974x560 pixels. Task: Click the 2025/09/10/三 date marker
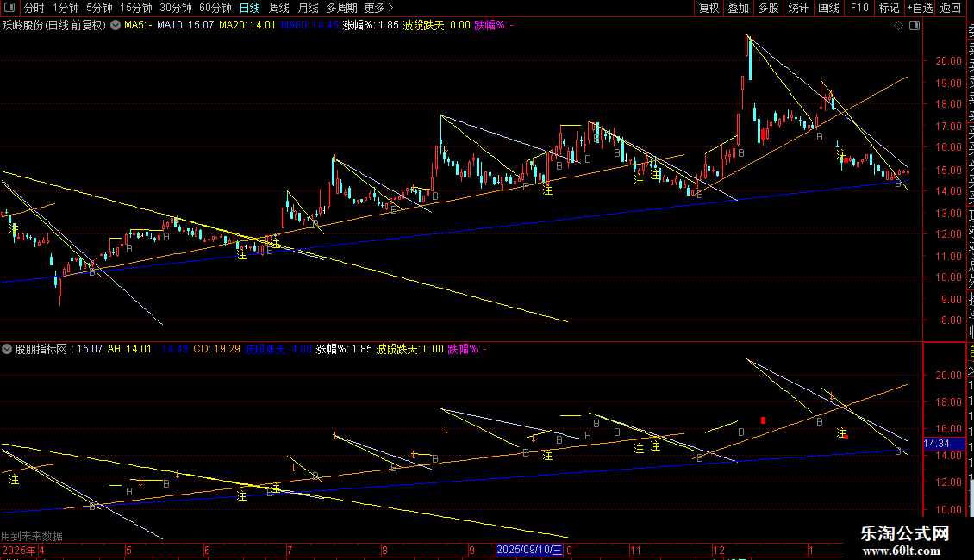point(529,550)
